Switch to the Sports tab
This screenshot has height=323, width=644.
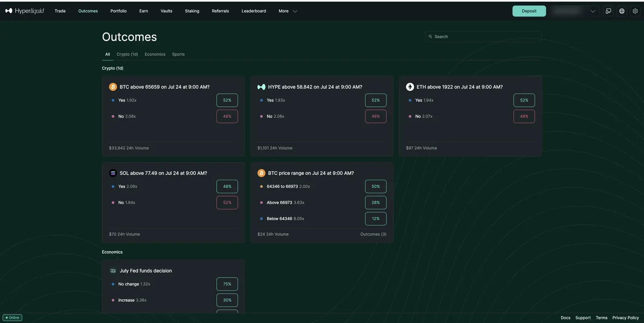pos(178,54)
